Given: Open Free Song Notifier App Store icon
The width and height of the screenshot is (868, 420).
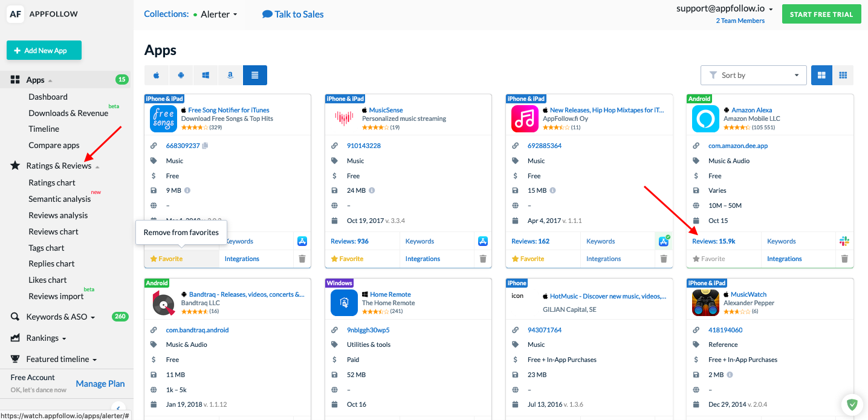Looking at the screenshot, I should (x=302, y=241).
